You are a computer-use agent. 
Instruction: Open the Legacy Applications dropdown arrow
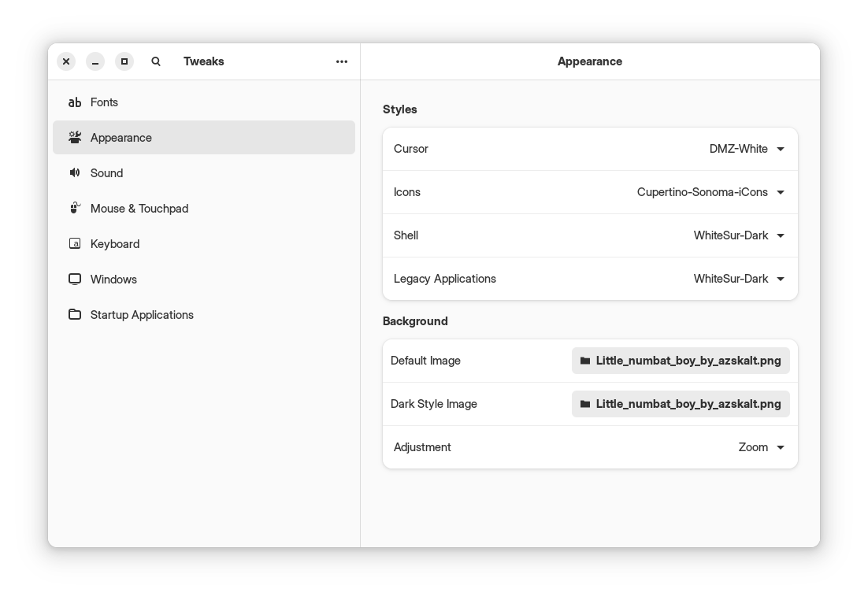[781, 279]
